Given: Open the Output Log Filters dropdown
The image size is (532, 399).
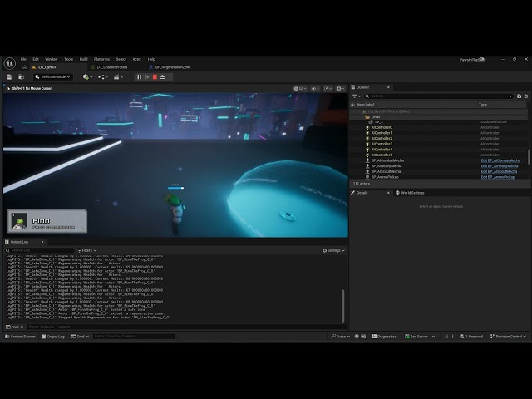Looking at the screenshot, I should click(86, 250).
